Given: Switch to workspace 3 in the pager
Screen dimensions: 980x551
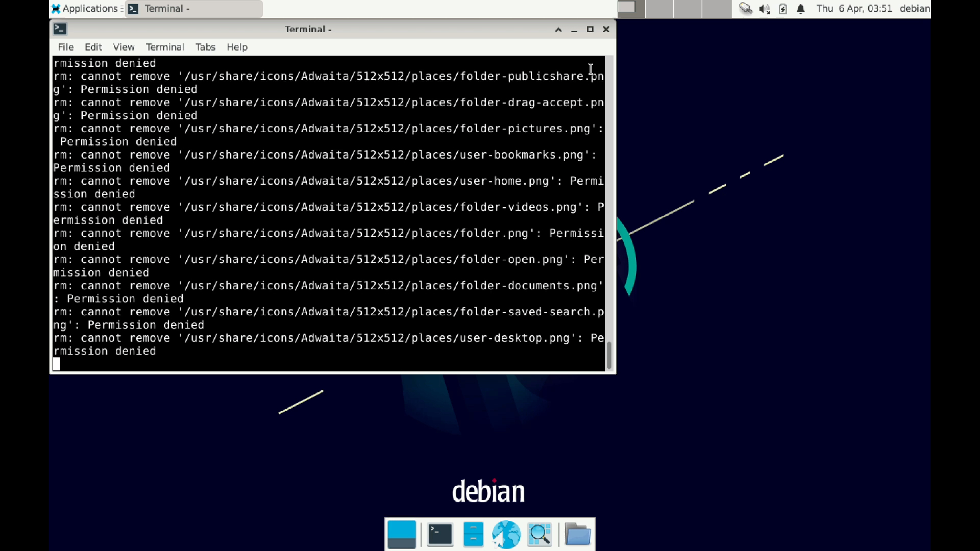Looking at the screenshot, I should [x=688, y=9].
